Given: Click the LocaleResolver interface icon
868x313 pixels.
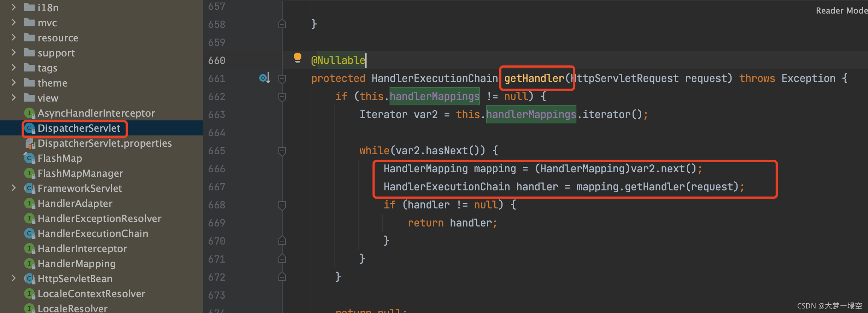Looking at the screenshot, I should pyautogui.click(x=29, y=308).
